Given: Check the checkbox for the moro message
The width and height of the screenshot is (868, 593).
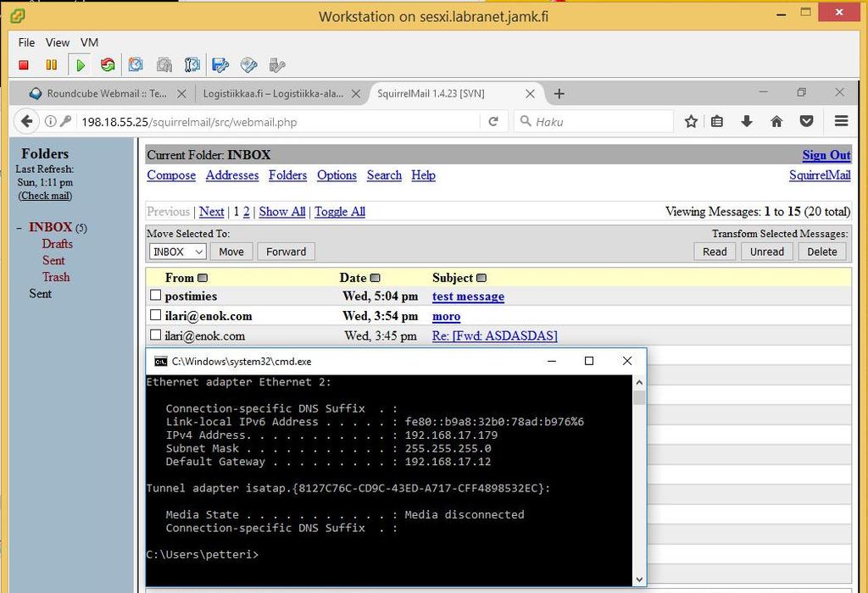Looking at the screenshot, I should tap(156, 315).
